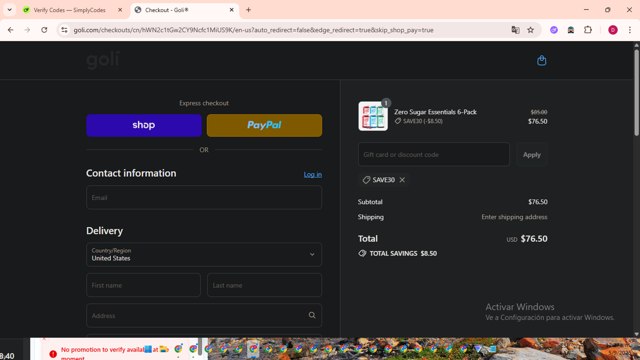The width and height of the screenshot is (640, 360).
Task: Click the "Enter shipping address" text
Action: (x=514, y=217)
